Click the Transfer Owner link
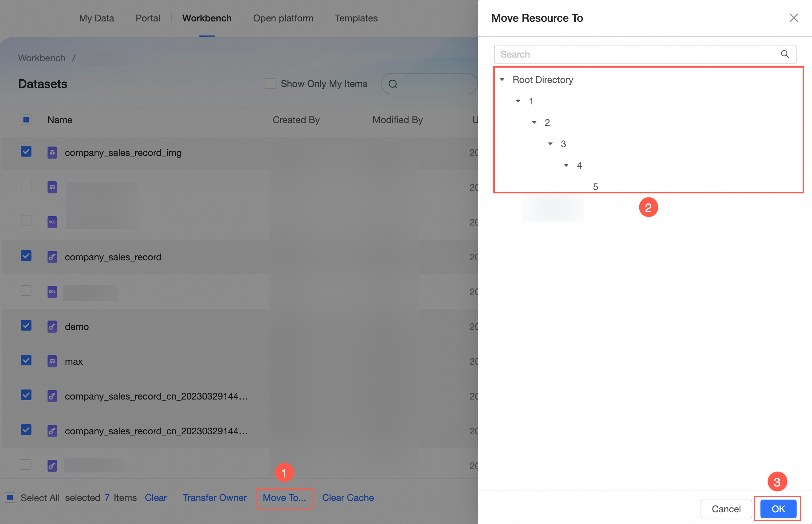 [215, 498]
